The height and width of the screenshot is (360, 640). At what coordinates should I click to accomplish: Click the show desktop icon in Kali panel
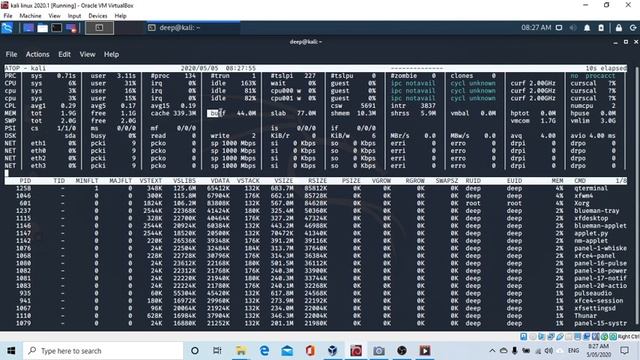29,28
